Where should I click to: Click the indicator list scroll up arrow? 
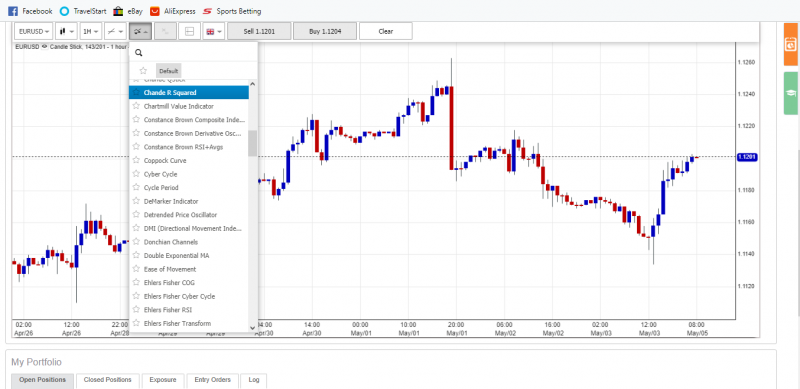tap(253, 84)
